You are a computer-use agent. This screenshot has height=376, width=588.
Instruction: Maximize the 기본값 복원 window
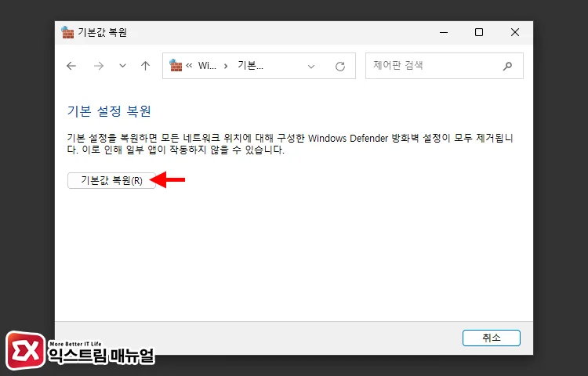[x=479, y=32]
